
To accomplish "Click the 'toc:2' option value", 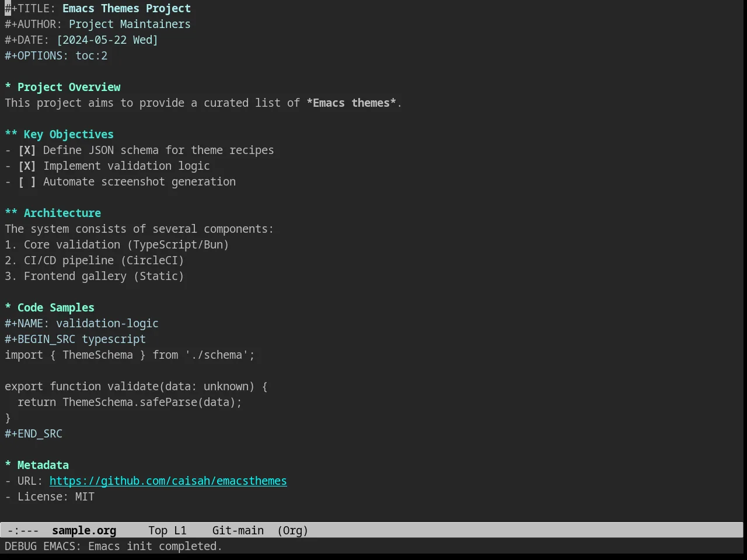I will pos(91,56).
